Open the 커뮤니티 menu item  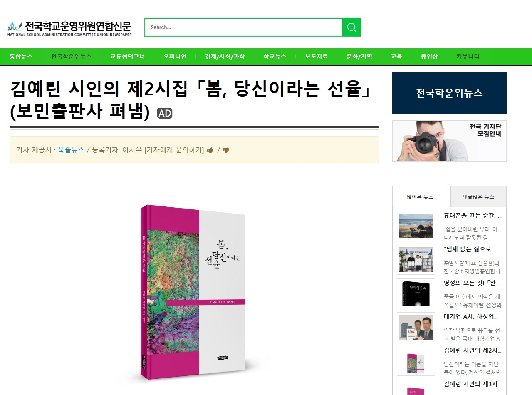click(468, 57)
